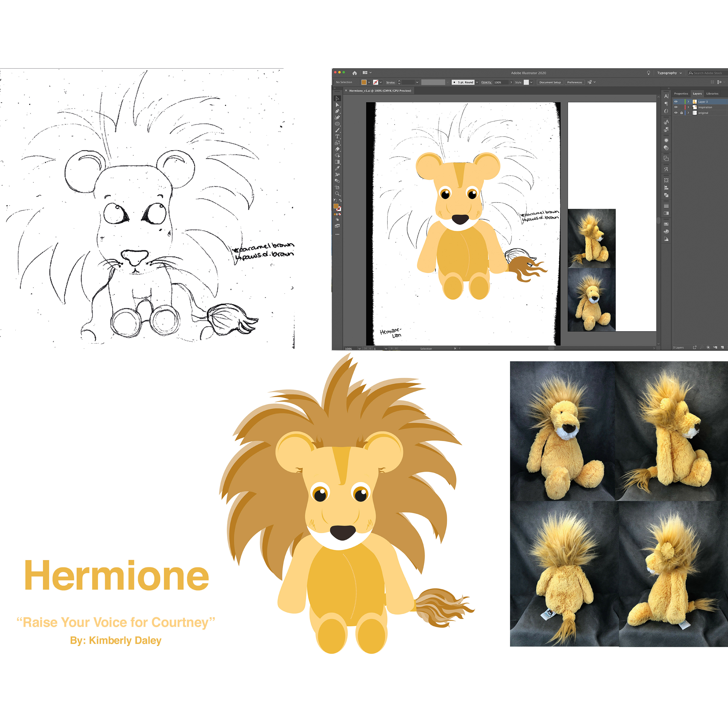Image resolution: width=728 pixels, height=728 pixels.
Task: Switch to the Properties tab
Action: coord(681,93)
